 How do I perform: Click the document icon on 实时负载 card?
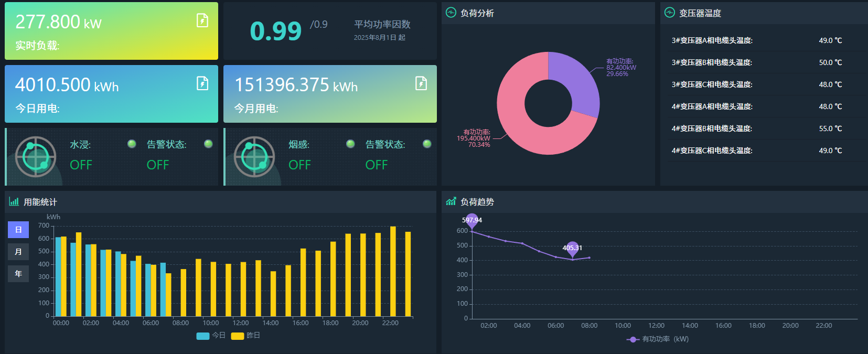coord(202,20)
